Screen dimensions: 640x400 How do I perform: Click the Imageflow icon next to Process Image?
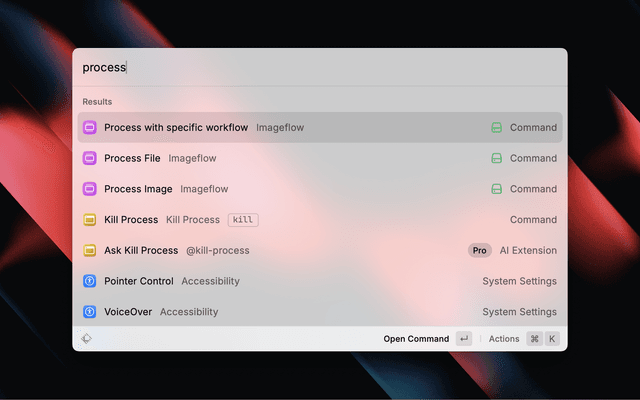coord(89,189)
